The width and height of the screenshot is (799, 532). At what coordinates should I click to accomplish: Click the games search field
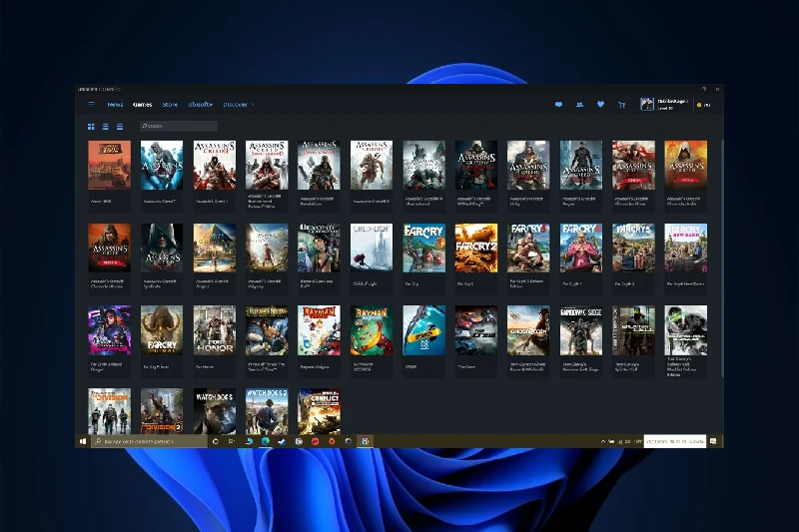180,127
